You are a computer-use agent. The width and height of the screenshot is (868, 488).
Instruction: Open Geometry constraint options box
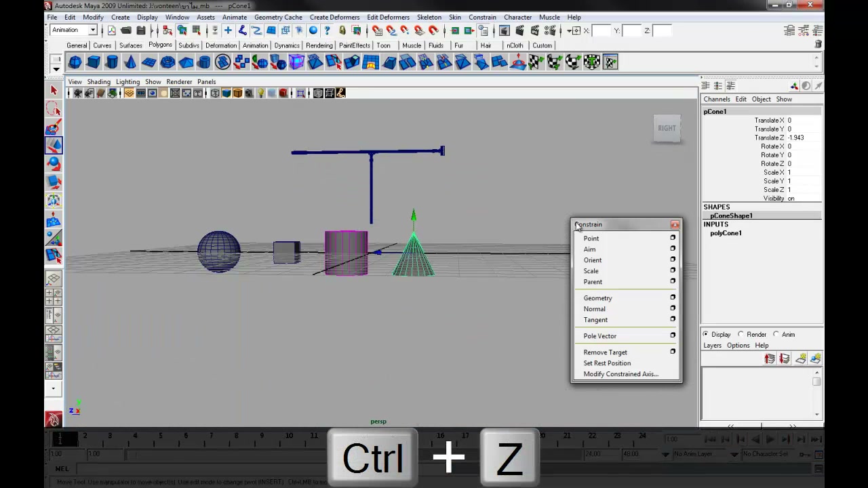coord(673,298)
